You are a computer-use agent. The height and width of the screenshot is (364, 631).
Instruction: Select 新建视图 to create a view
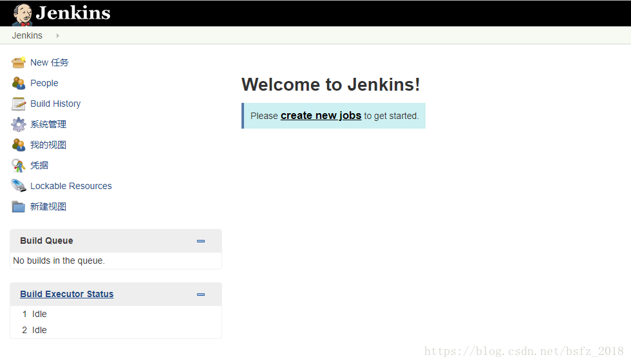[48, 206]
